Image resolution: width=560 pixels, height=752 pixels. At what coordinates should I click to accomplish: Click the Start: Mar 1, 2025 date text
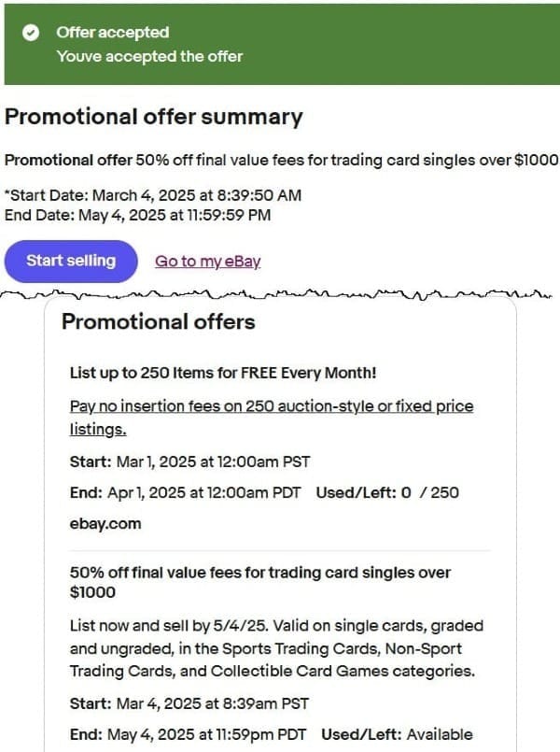189,461
